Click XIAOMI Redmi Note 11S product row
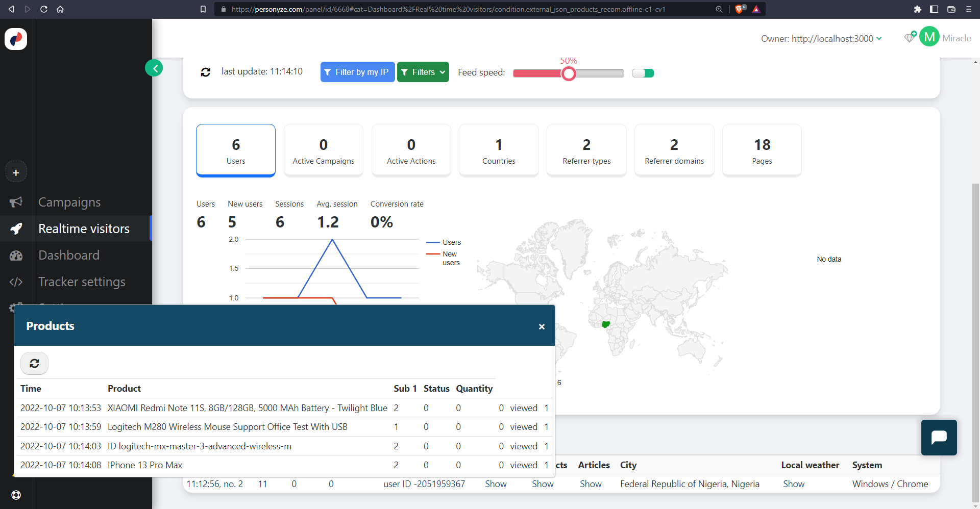 285,408
